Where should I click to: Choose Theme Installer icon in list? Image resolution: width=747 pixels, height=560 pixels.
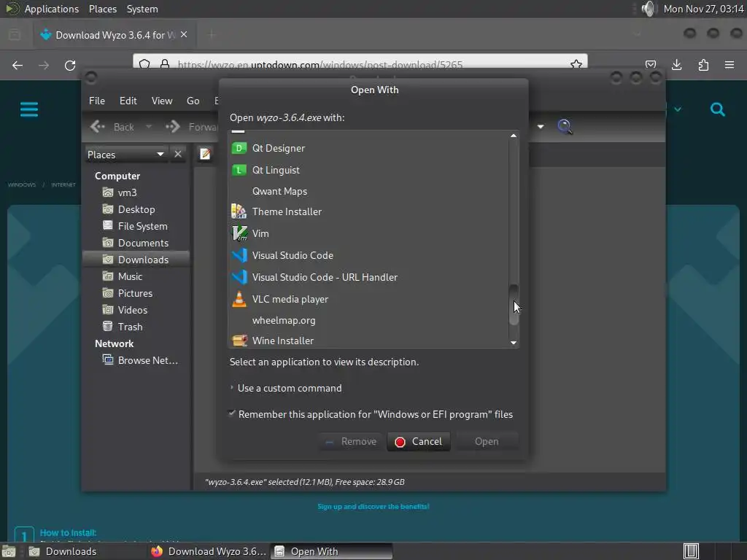coord(239,211)
